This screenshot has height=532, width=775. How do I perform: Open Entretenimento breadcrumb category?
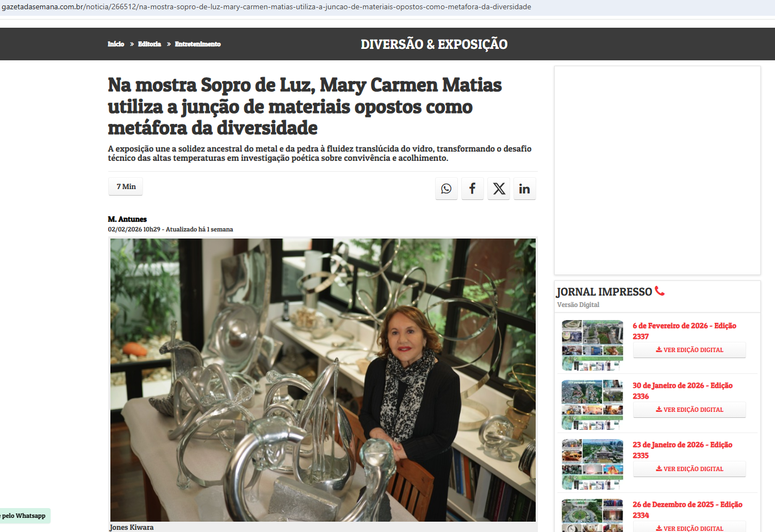[198, 44]
